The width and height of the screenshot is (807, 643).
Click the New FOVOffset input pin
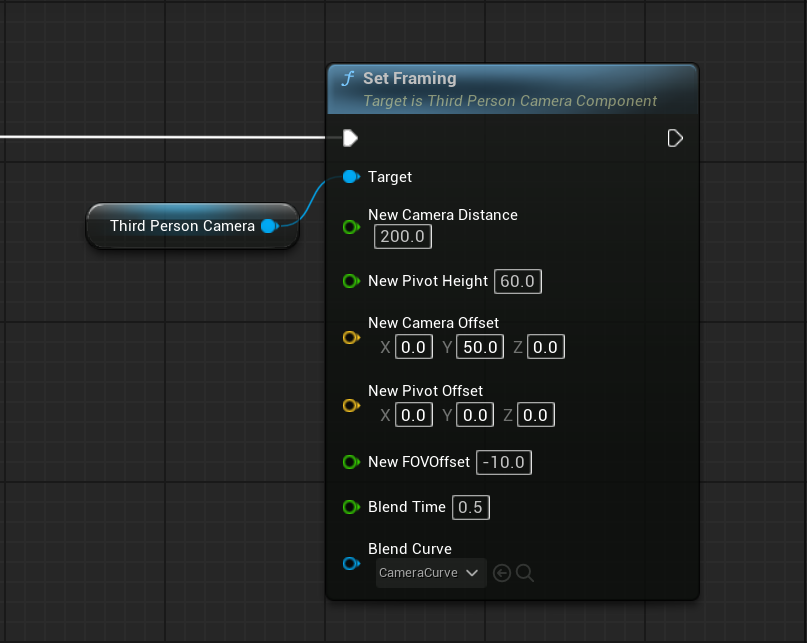[x=350, y=462]
